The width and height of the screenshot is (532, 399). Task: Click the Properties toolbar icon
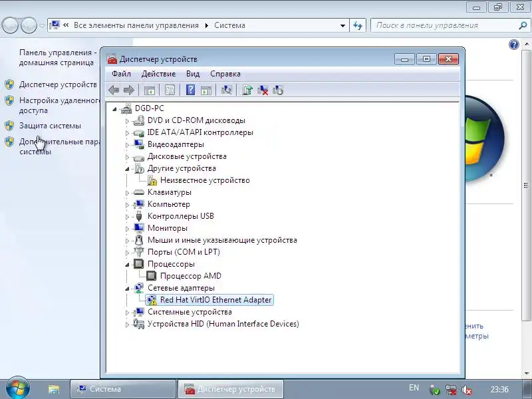170,90
